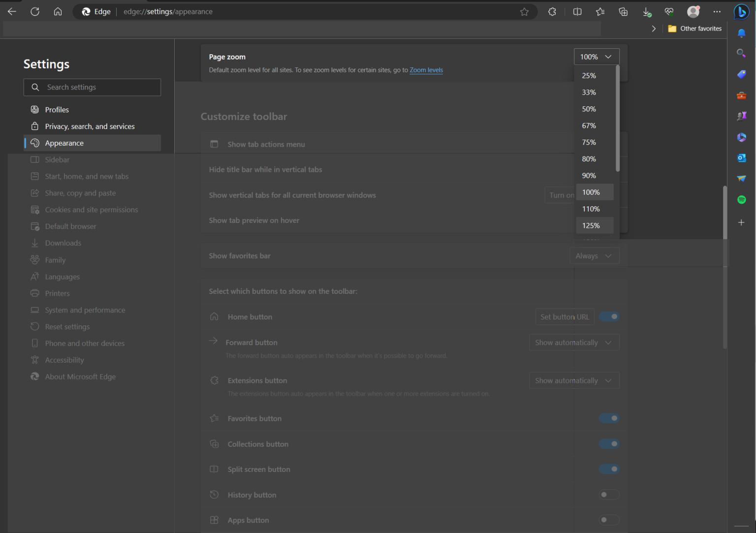Viewport: 756px width, 533px height.
Task: Click the Bing Copilot icon in sidebar
Action: 741,11
